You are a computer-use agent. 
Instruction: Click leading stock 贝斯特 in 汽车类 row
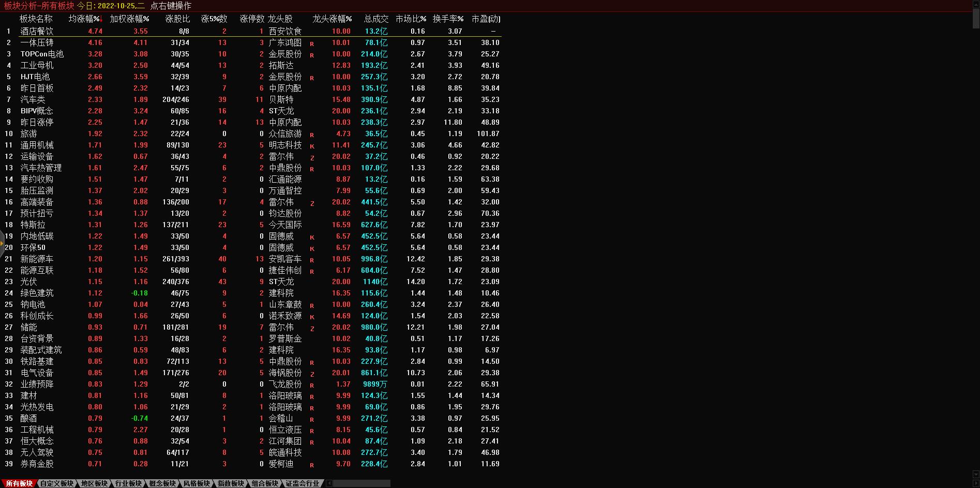(x=281, y=99)
